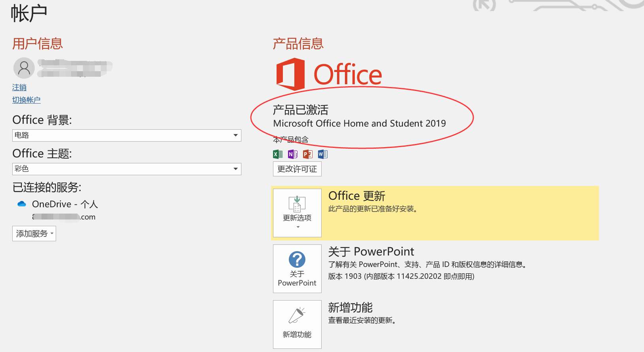This screenshot has width=644, height=352.
Task: Open the 新增功能 what's new button
Action: [x=297, y=324]
